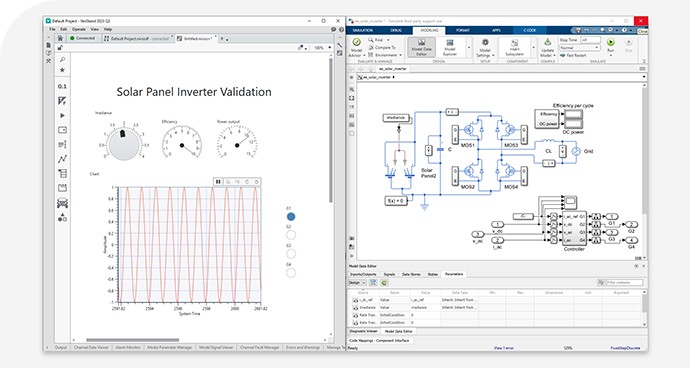Click the fit-to-view icon on Simulink canvas sidebar

click(x=351, y=98)
